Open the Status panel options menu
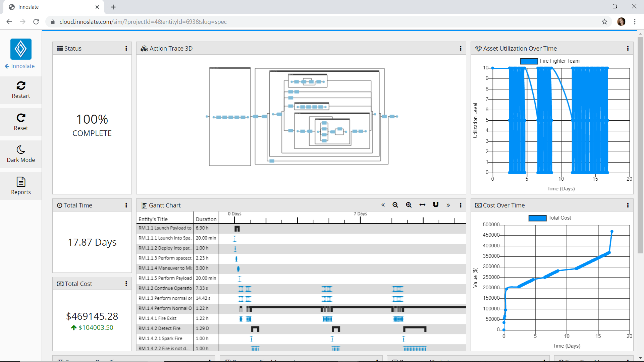644x362 pixels. [126, 49]
